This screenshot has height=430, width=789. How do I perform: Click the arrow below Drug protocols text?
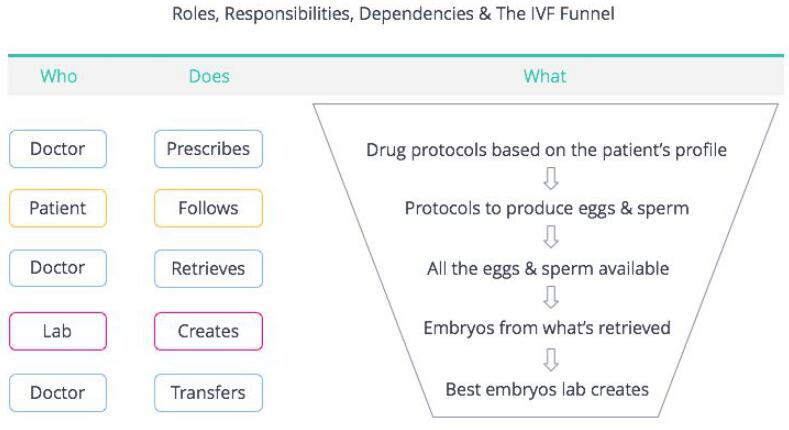coord(551,179)
